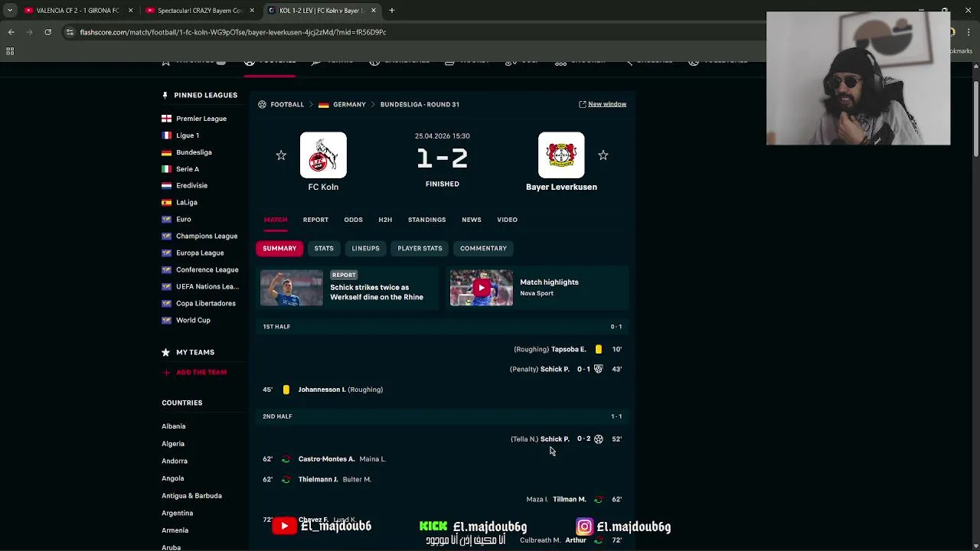Toggle favorite star for FC Koln
Screen dimensions: 980x551
pos(281,155)
